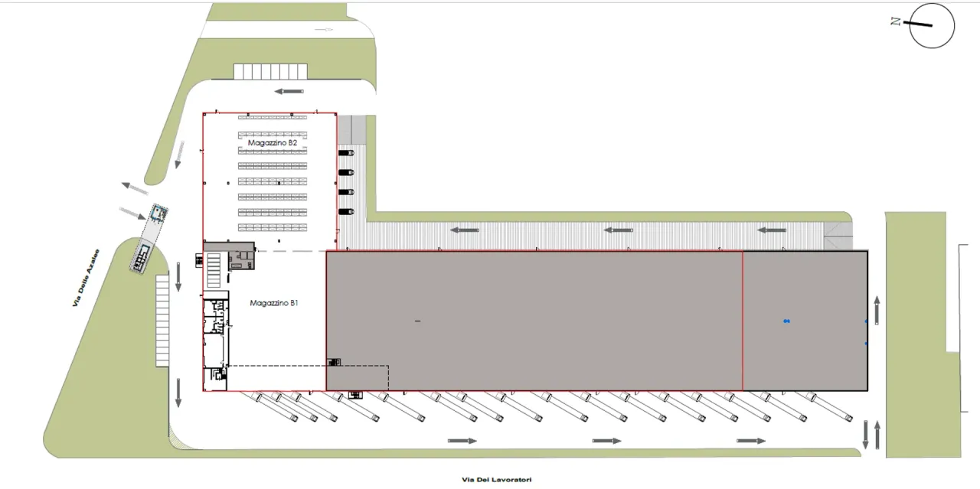The width and height of the screenshot is (980, 489).
Task: Click the "Via Dei Lavoratori" street label
Action: coord(496,480)
